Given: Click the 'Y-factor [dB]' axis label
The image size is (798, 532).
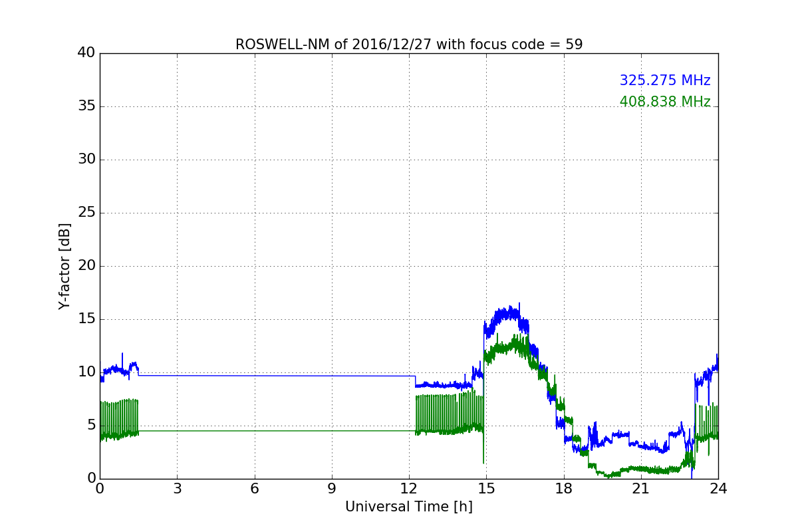Looking at the screenshot, I should (x=64, y=266).
